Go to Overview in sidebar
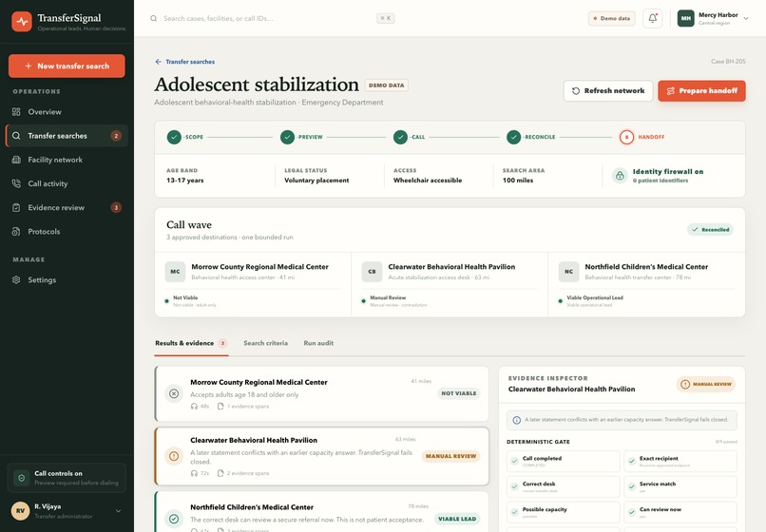 [67, 112]
